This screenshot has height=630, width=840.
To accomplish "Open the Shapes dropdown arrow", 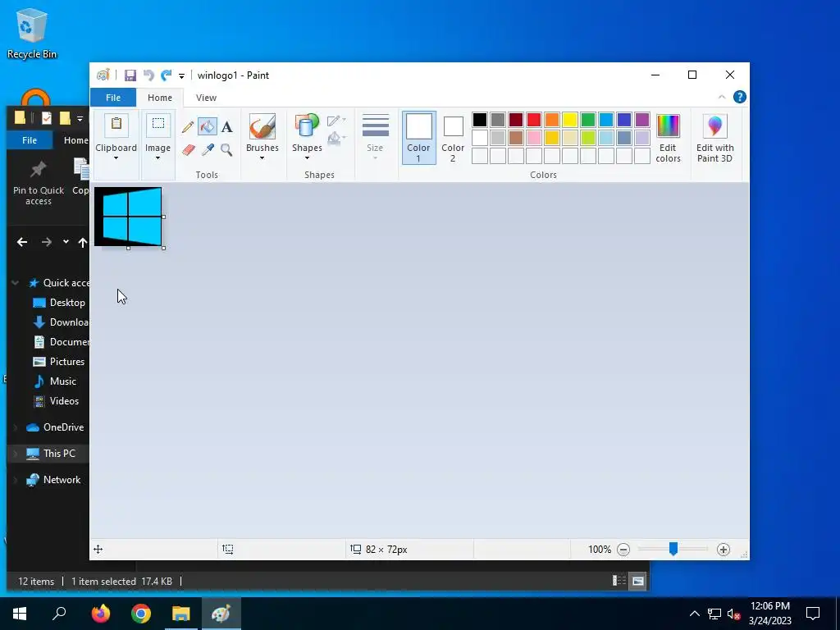I will [x=307, y=158].
